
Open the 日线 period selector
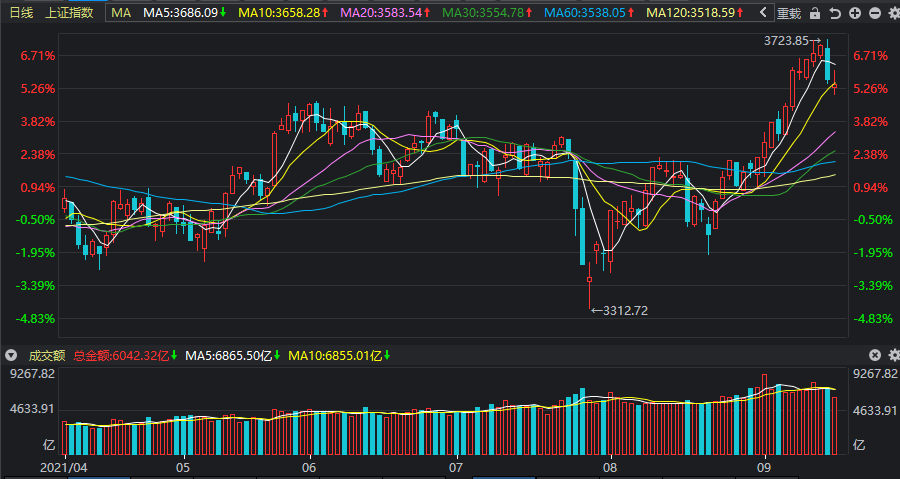point(22,13)
